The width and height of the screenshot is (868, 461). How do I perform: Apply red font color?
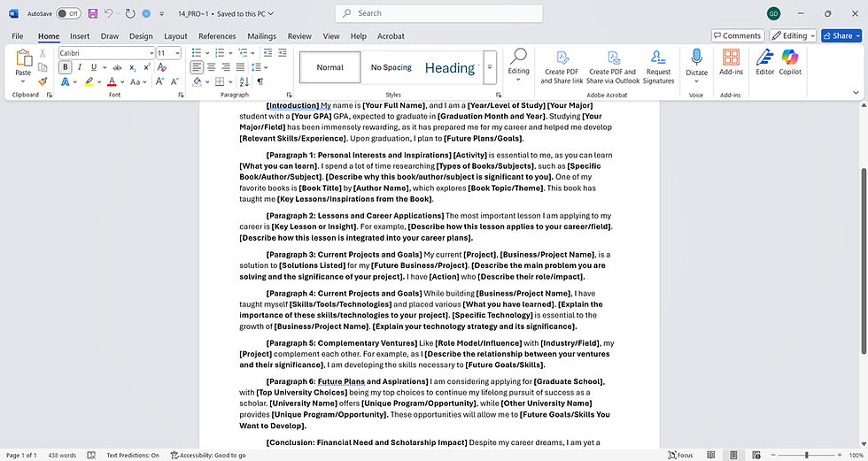coord(112,81)
